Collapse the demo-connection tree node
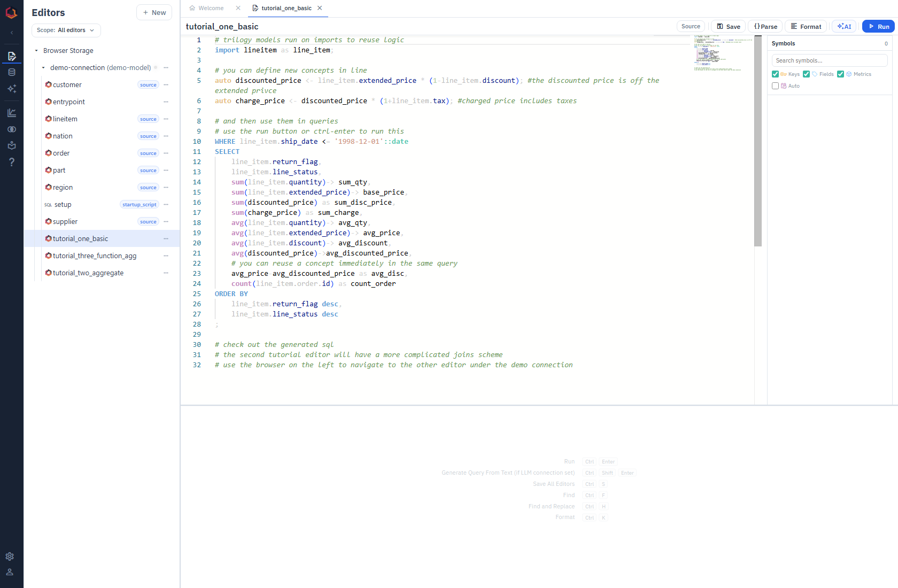 coord(43,67)
